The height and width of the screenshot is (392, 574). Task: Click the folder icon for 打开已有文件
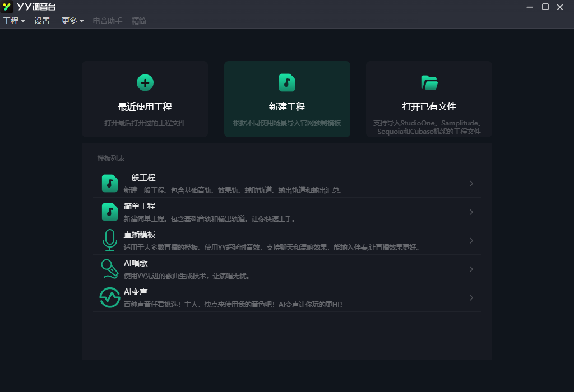pyautogui.click(x=429, y=83)
